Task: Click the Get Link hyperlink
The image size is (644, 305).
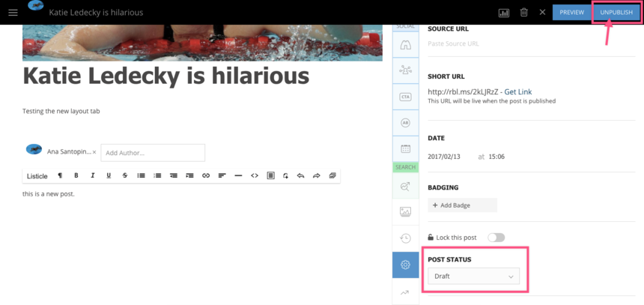Action: tap(517, 91)
